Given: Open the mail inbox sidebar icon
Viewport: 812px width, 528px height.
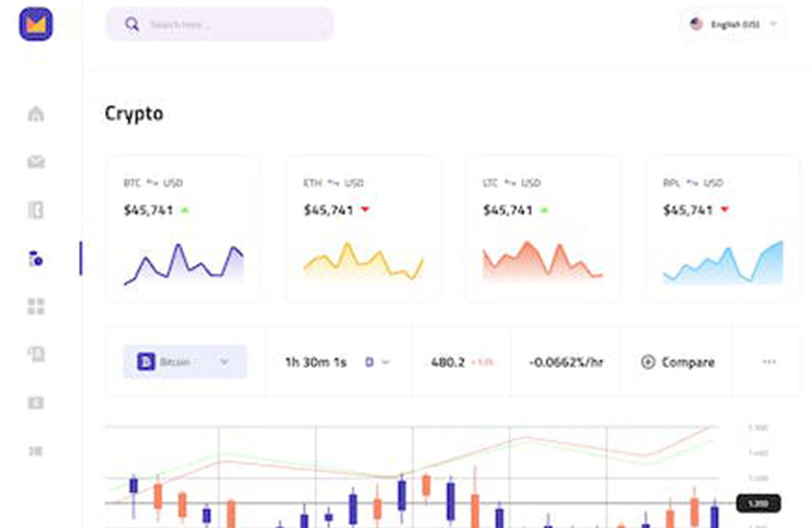Looking at the screenshot, I should pyautogui.click(x=36, y=162).
